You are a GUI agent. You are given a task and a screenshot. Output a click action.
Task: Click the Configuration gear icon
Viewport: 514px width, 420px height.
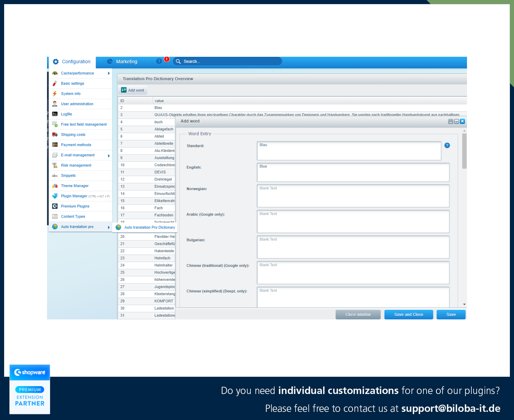[56, 62]
